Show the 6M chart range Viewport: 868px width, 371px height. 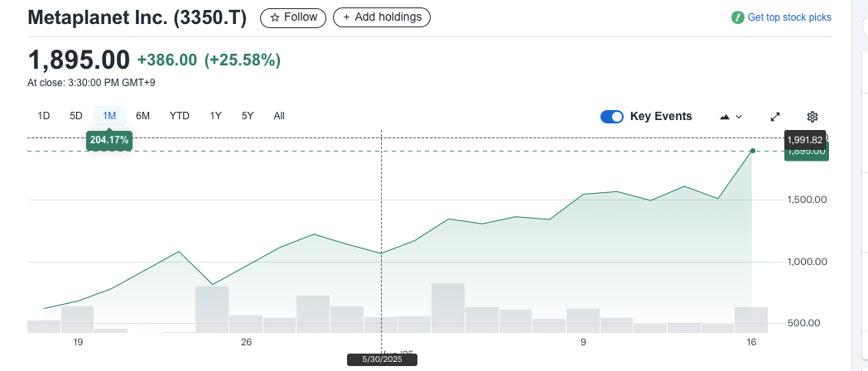(x=142, y=116)
